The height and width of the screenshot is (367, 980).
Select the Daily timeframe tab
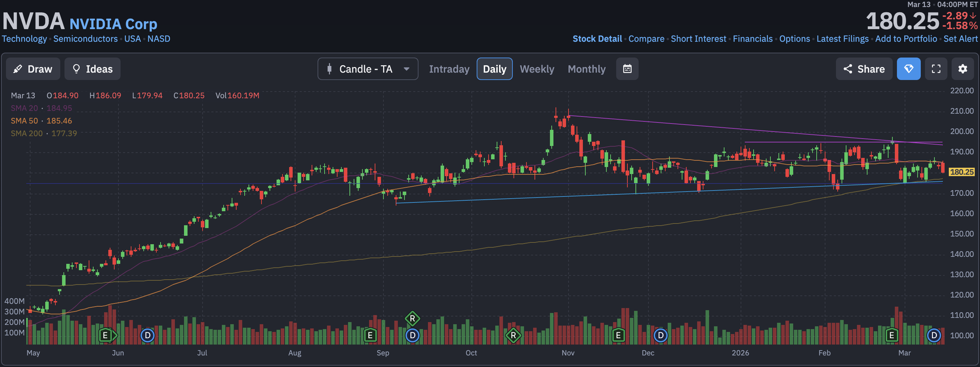tap(494, 69)
